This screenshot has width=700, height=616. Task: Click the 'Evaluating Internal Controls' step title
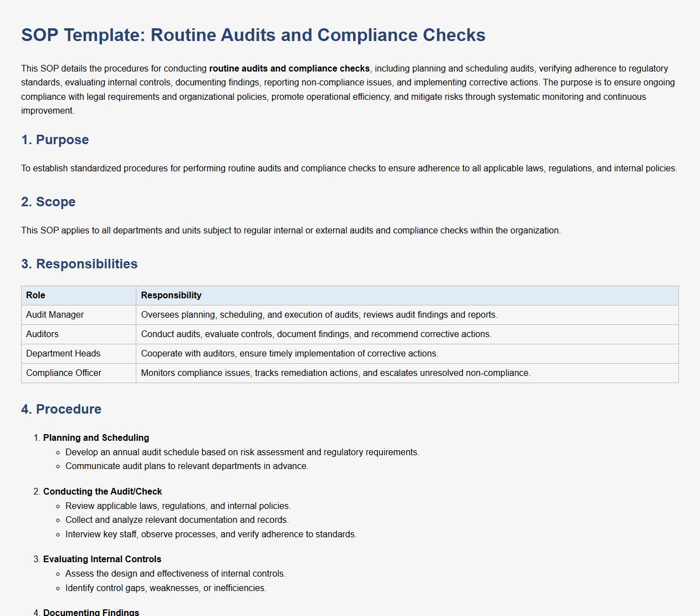click(102, 559)
